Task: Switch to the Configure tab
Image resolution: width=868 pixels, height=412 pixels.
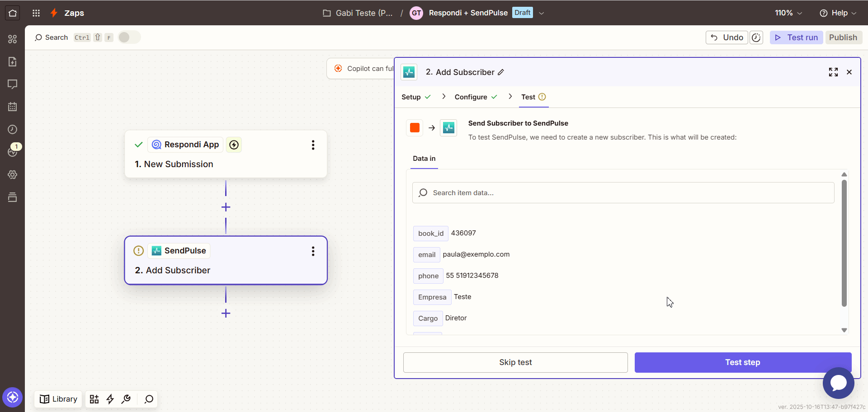Action: 476,97
